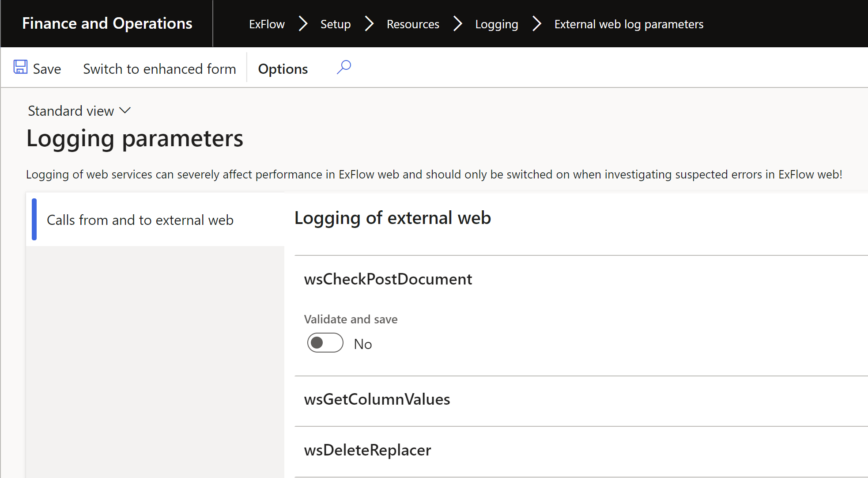The height and width of the screenshot is (478, 868).
Task: Click the Save floppy disk icon
Action: click(x=20, y=67)
